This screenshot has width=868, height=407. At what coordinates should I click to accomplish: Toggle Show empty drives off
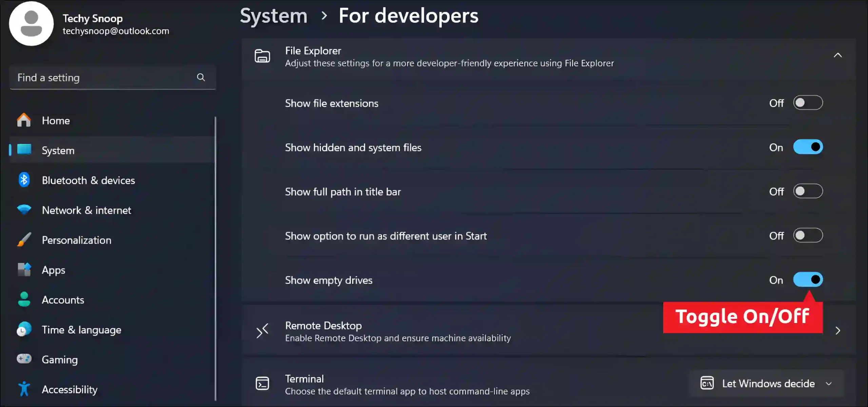point(808,280)
